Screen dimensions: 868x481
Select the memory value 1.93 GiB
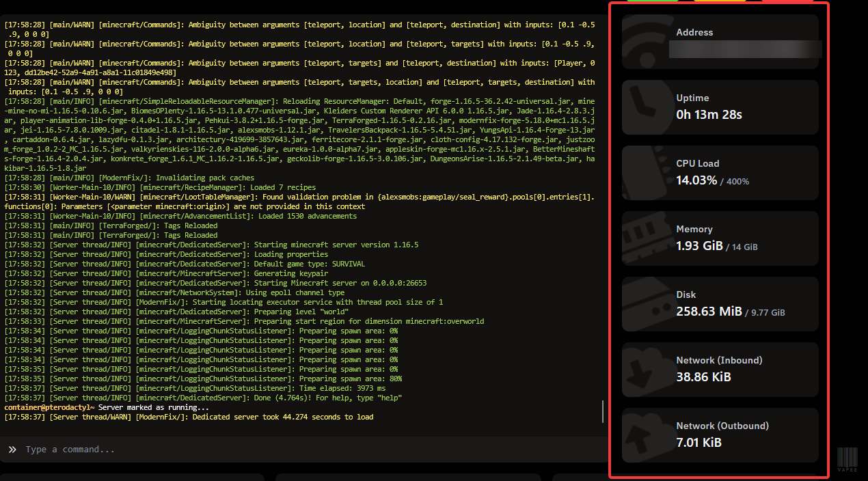pyautogui.click(x=699, y=246)
